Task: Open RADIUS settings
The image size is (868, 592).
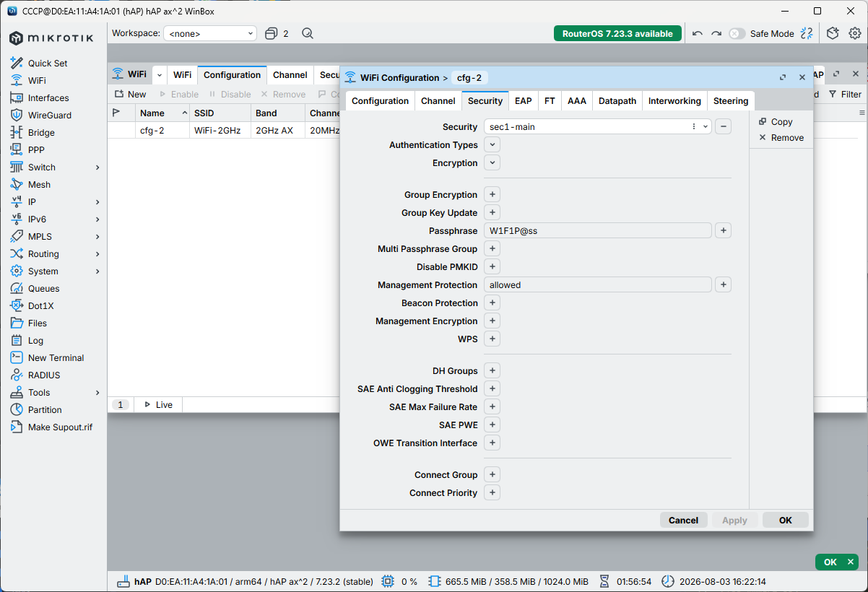Action: (x=44, y=375)
